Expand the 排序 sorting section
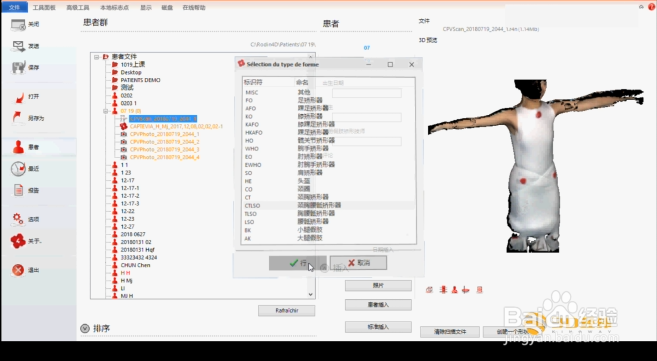The image size is (657, 361). pos(85,329)
